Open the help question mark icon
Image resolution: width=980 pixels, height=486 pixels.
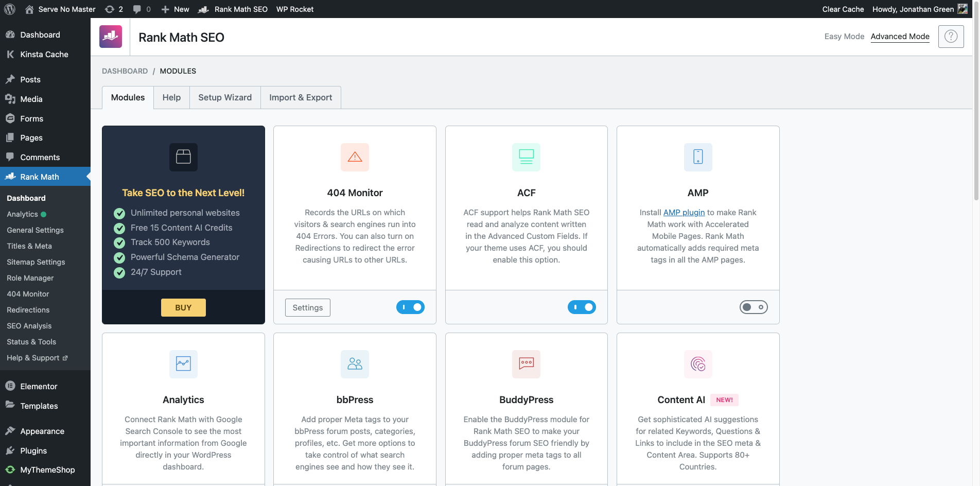(x=951, y=37)
